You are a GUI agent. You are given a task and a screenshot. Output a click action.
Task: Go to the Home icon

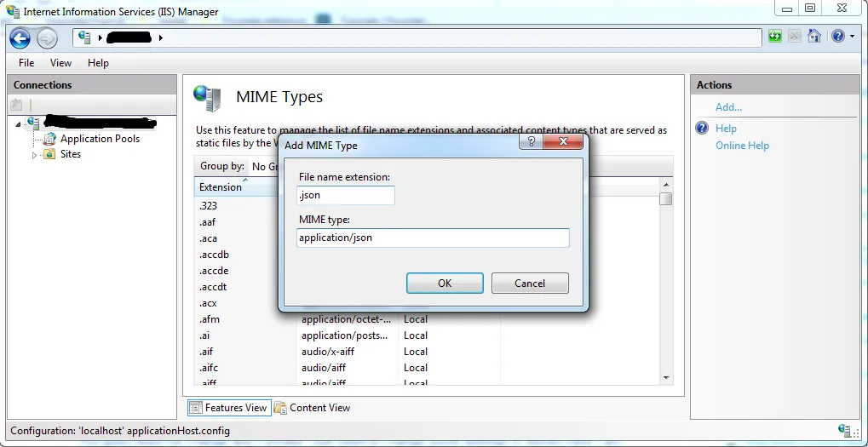click(x=813, y=37)
